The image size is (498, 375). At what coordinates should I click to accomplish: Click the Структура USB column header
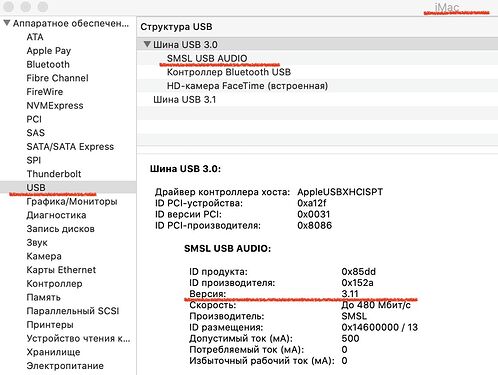tap(176, 27)
